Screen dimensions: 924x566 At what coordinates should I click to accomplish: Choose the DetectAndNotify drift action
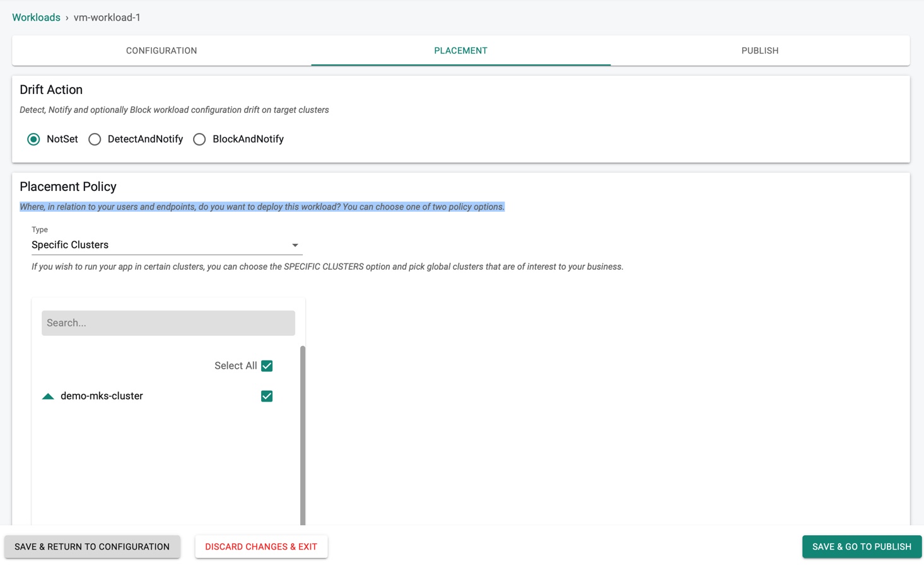pyautogui.click(x=95, y=139)
